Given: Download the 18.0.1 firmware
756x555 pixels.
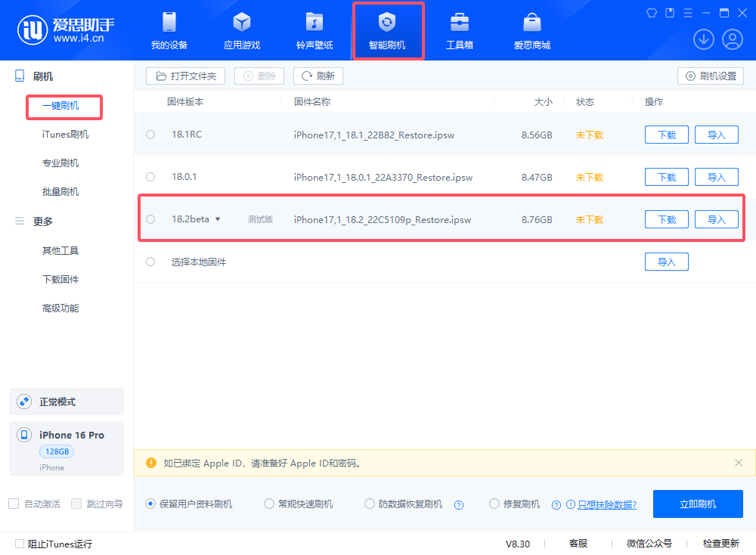Looking at the screenshot, I should click(x=667, y=177).
